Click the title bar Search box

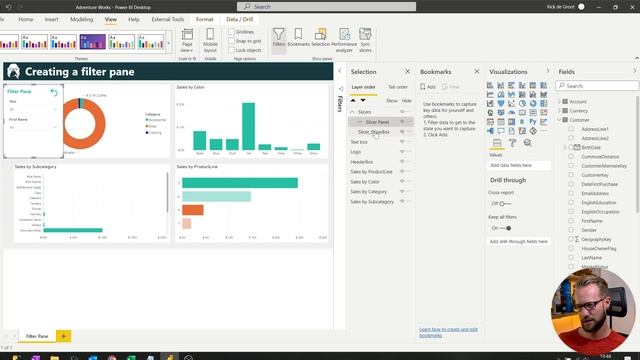[327, 7]
